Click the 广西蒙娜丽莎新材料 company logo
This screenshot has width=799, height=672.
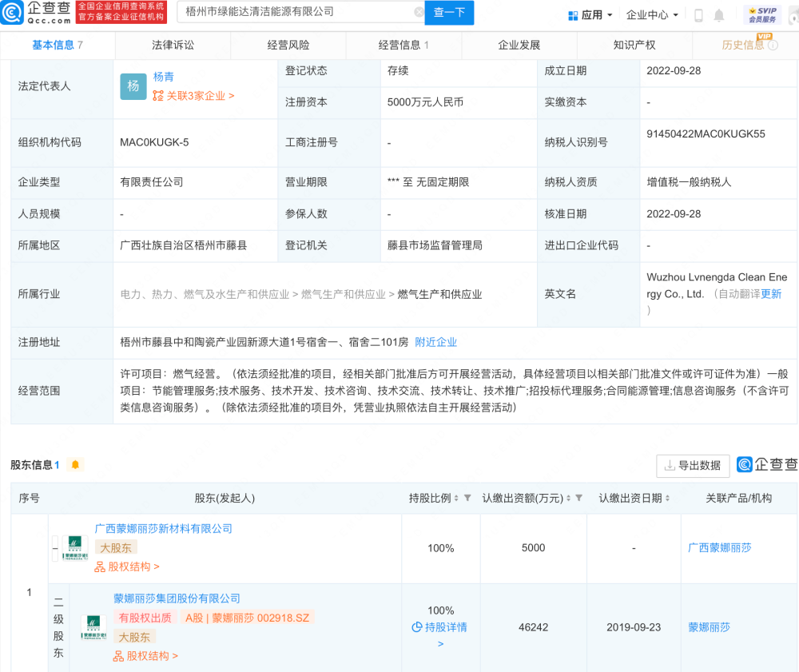(75, 548)
